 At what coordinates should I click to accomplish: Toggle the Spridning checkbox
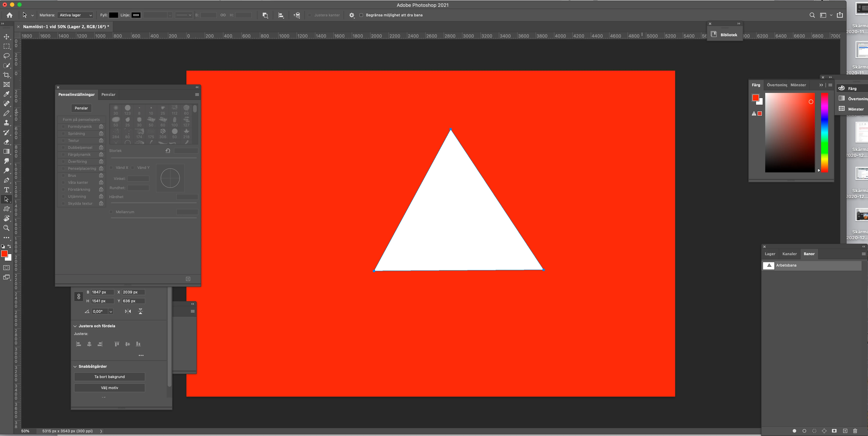(63, 134)
